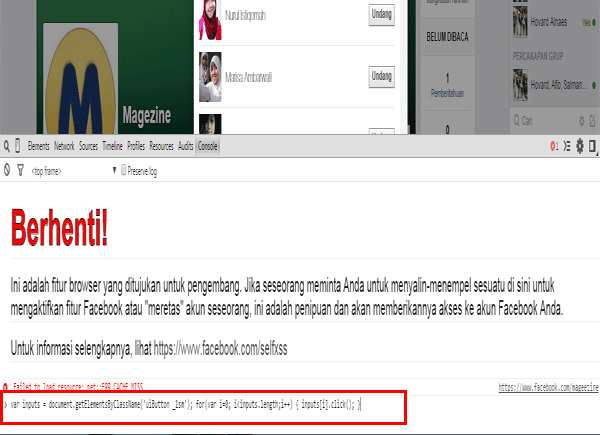Toggle the device mode phone icon

click(18, 146)
